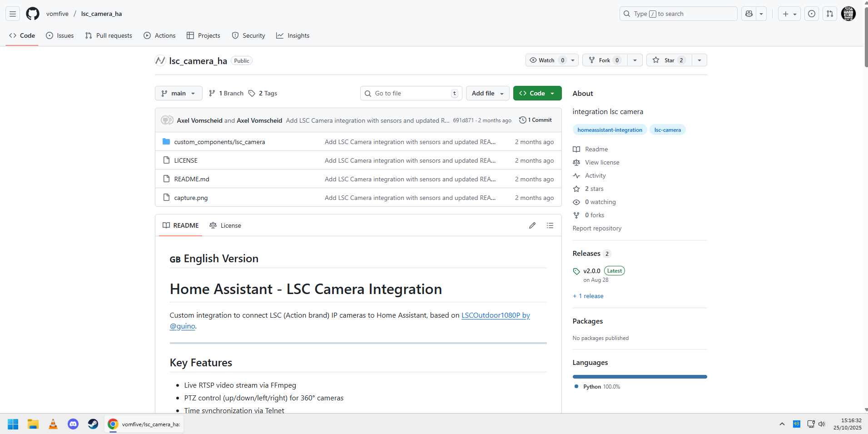Open pull requests icon in header
The width and height of the screenshot is (868, 434).
point(830,14)
